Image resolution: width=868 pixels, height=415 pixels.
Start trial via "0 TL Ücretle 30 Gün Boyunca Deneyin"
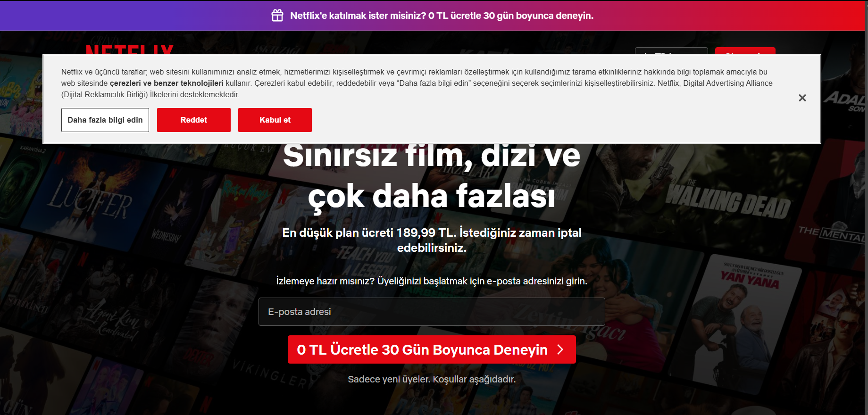point(432,349)
